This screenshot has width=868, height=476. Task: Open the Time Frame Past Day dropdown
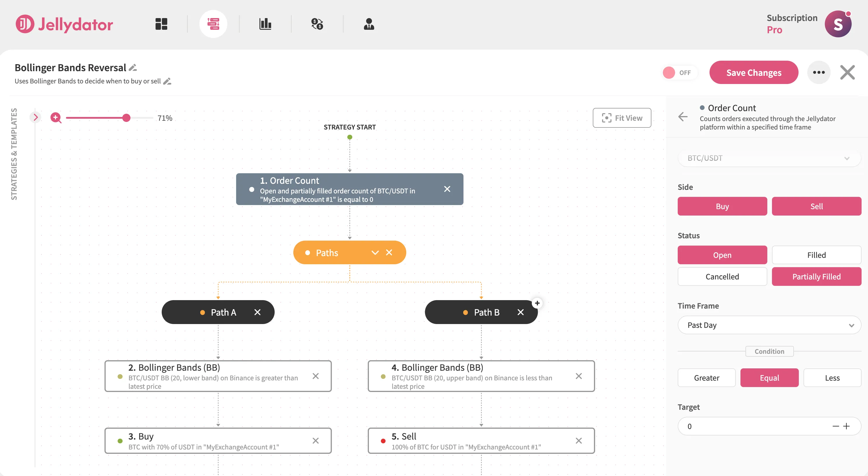click(769, 325)
